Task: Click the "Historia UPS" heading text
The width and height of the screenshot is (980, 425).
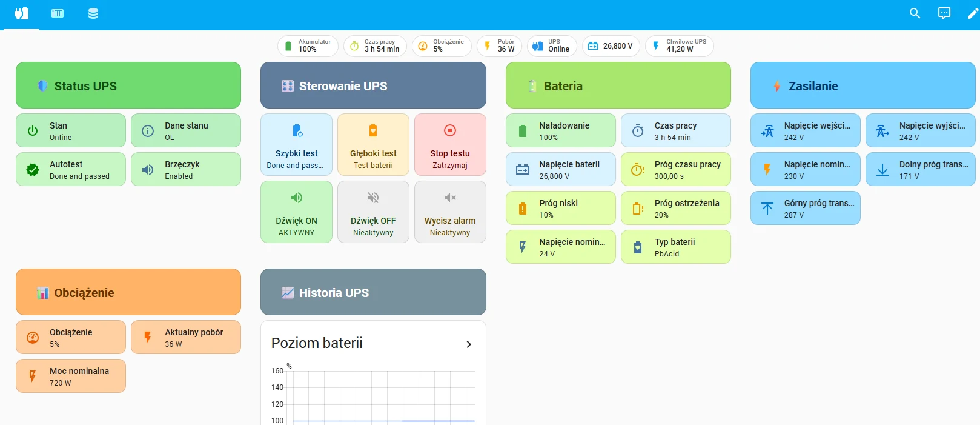Action: [334, 293]
